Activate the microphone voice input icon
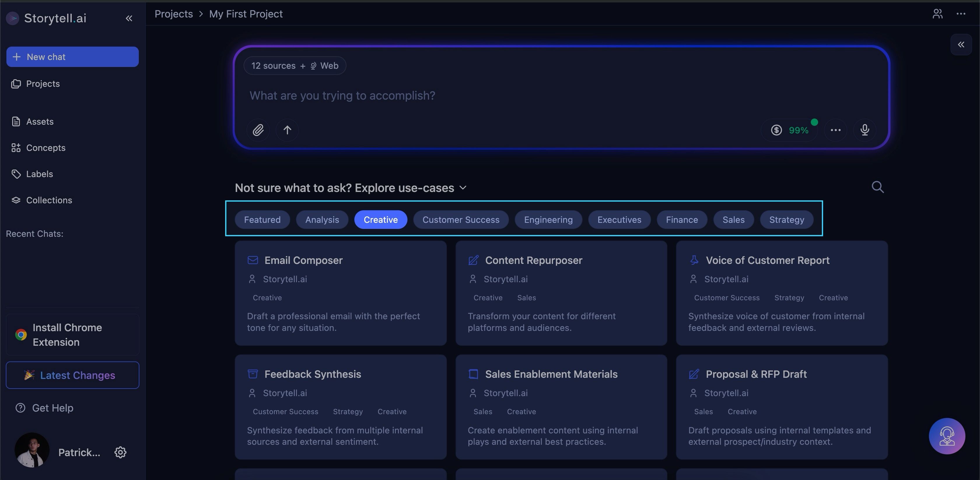The height and width of the screenshot is (480, 980). tap(864, 130)
